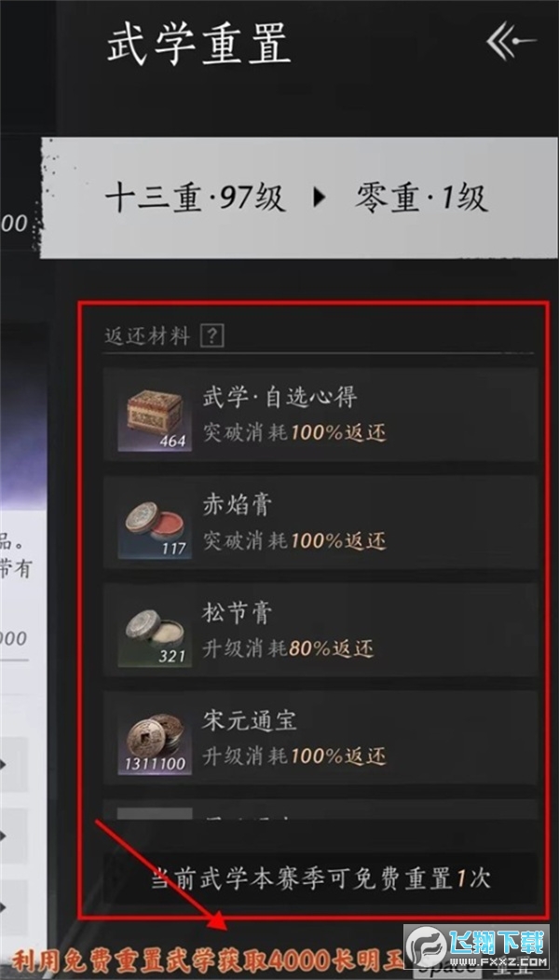Image resolution: width=559 pixels, height=980 pixels.
Task: Click the 武学·自选心得 item row
Action: point(320,415)
